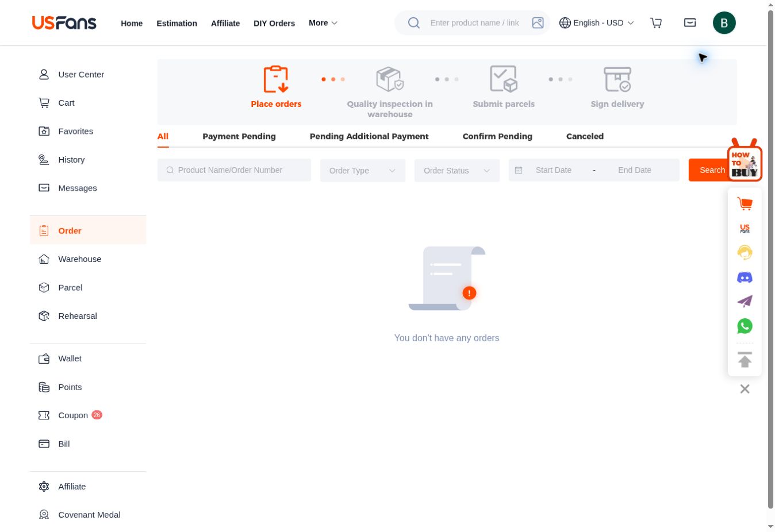The width and height of the screenshot is (775, 532).
Task: Click the Sign delivery step icon
Action: tap(617, 79)
